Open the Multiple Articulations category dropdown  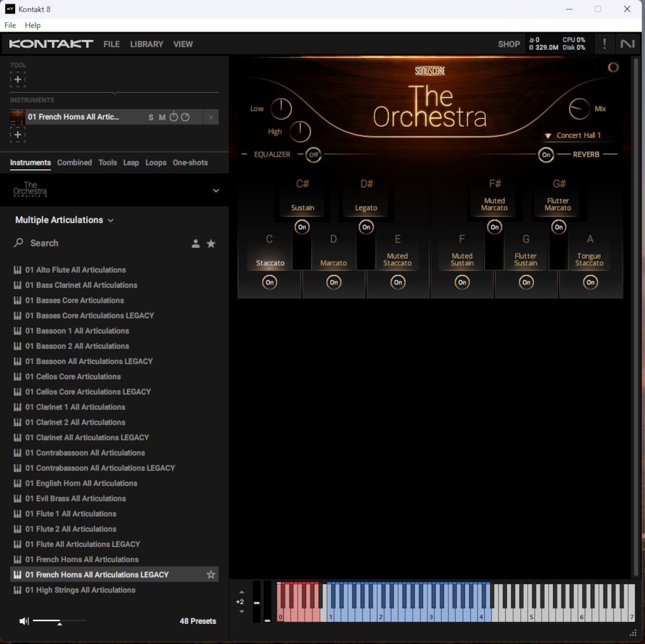coord(64,220)
